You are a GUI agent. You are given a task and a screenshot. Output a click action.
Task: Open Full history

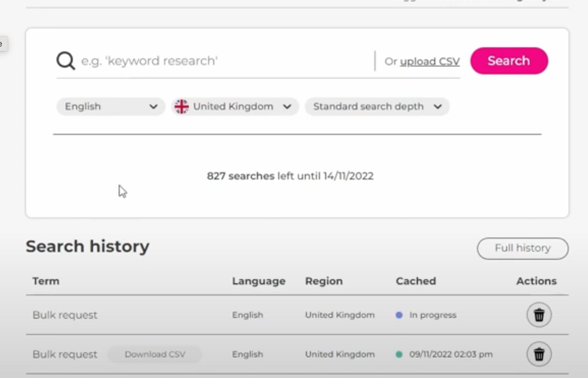pos(522,248)
